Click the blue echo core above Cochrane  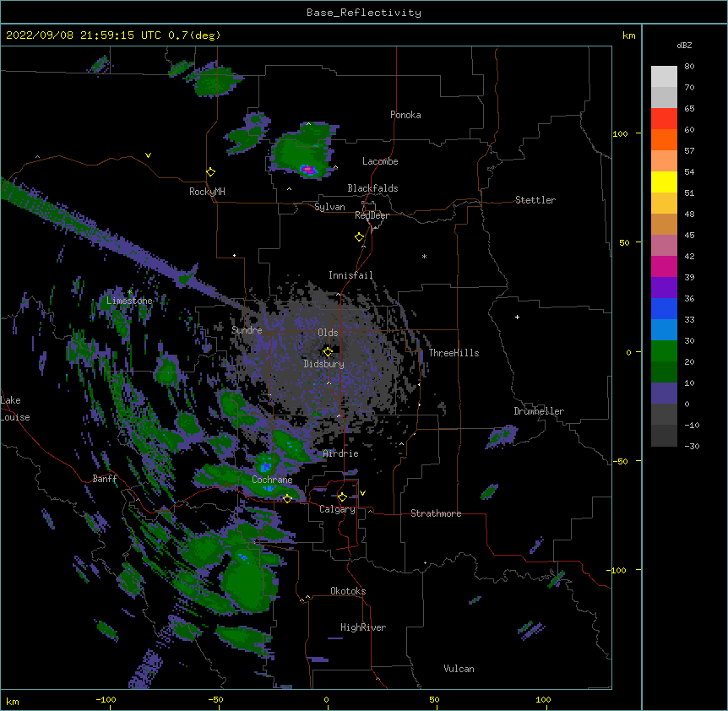pyautogui.click(x=265, y=467)
